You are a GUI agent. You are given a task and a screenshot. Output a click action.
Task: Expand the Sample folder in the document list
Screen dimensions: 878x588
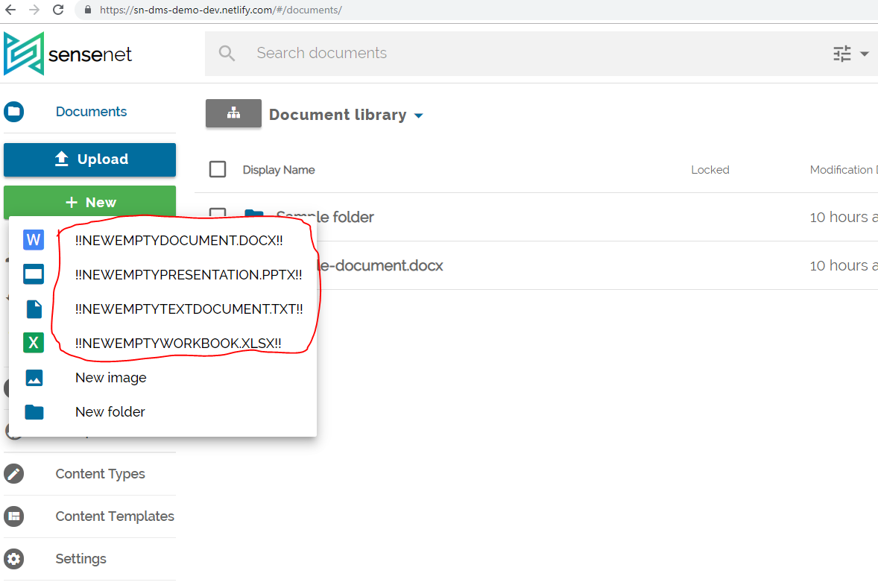[324, 217]
